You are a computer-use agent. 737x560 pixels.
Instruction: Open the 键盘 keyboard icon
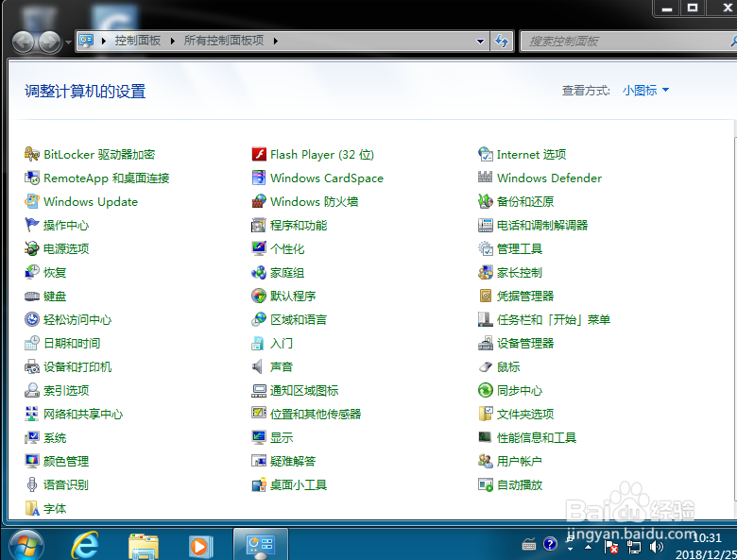(x=32, y=296)
